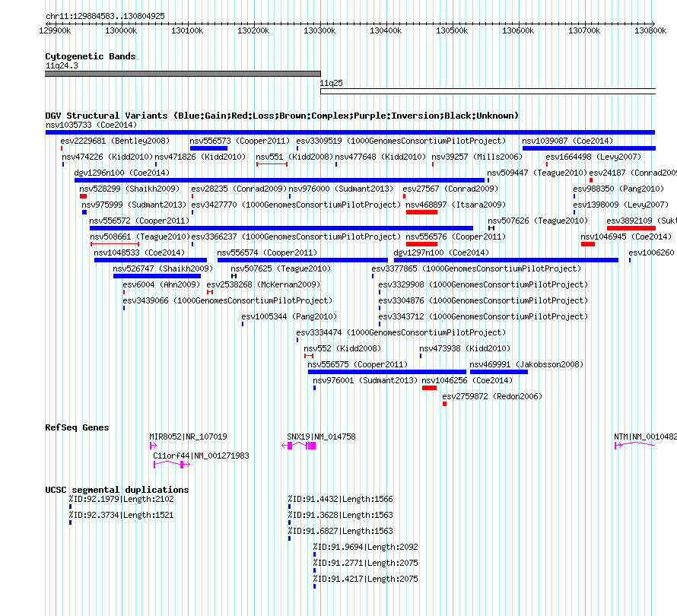
Task: Open nsv976001 (Sudmant2013) variant label
Action: [365, 380]
